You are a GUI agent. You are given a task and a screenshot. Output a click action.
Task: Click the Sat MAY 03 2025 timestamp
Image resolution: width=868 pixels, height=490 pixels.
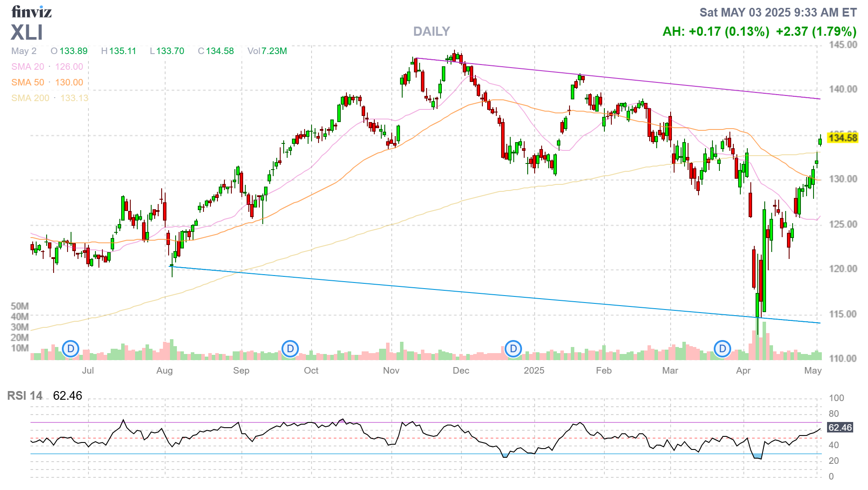tap(778, 12)
